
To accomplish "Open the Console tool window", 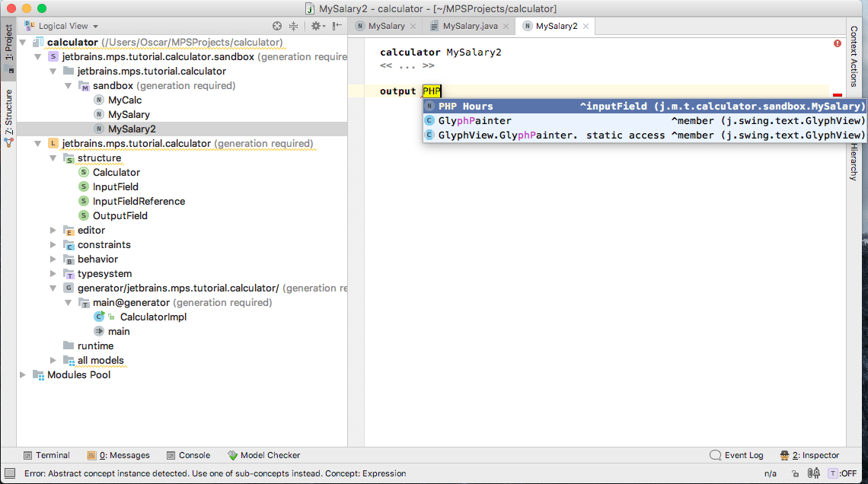I will pyautogui.click(x=188, y=455).
